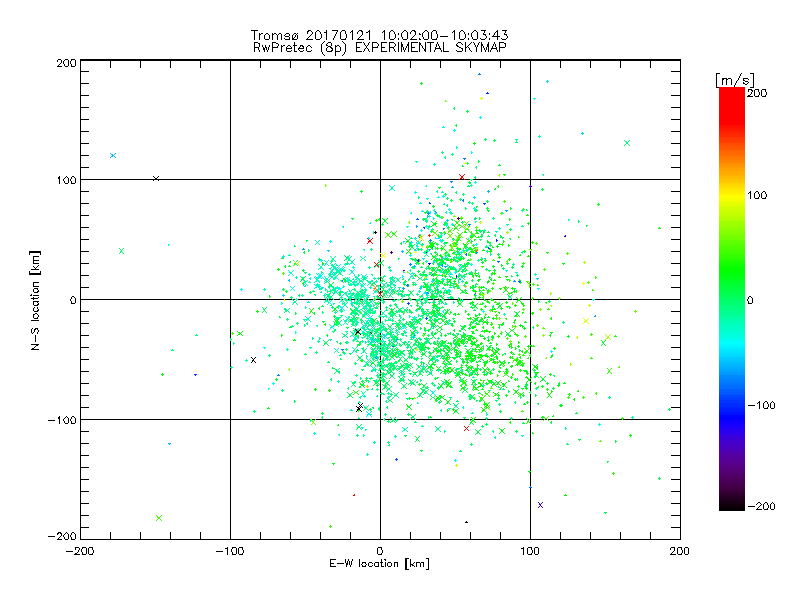Click the colorbar label "-100"

coord(761,405)
